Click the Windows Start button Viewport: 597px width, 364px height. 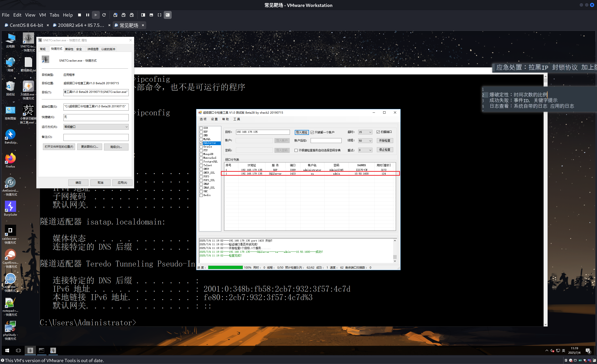click(7, 350)
